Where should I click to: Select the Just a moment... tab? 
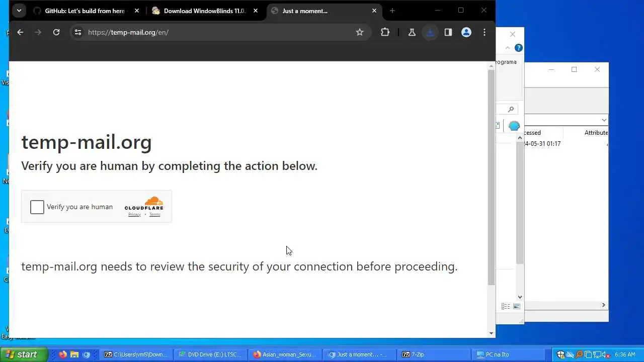coord(323,11)
